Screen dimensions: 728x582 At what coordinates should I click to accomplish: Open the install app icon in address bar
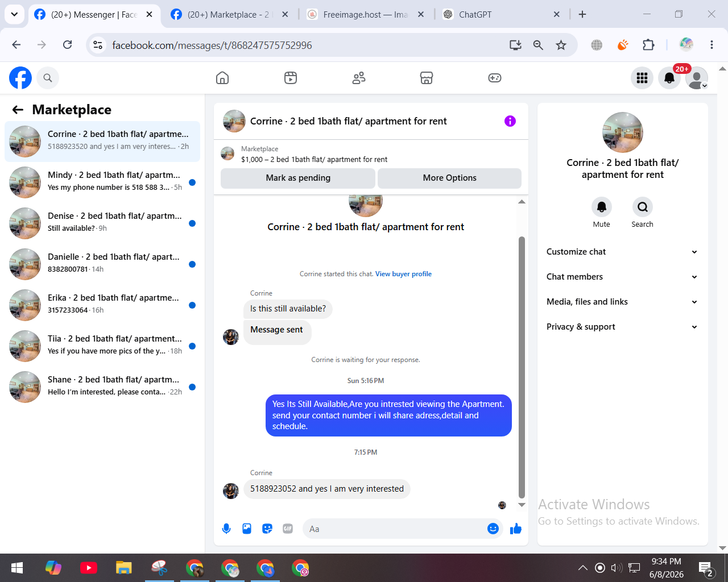point(515,45)
